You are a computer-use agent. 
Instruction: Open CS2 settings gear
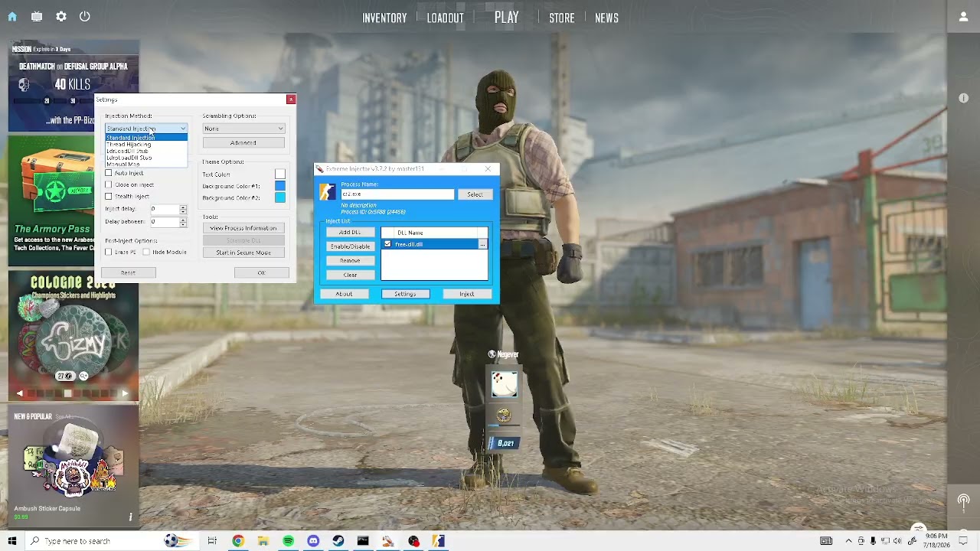click(x=61, y=16)
